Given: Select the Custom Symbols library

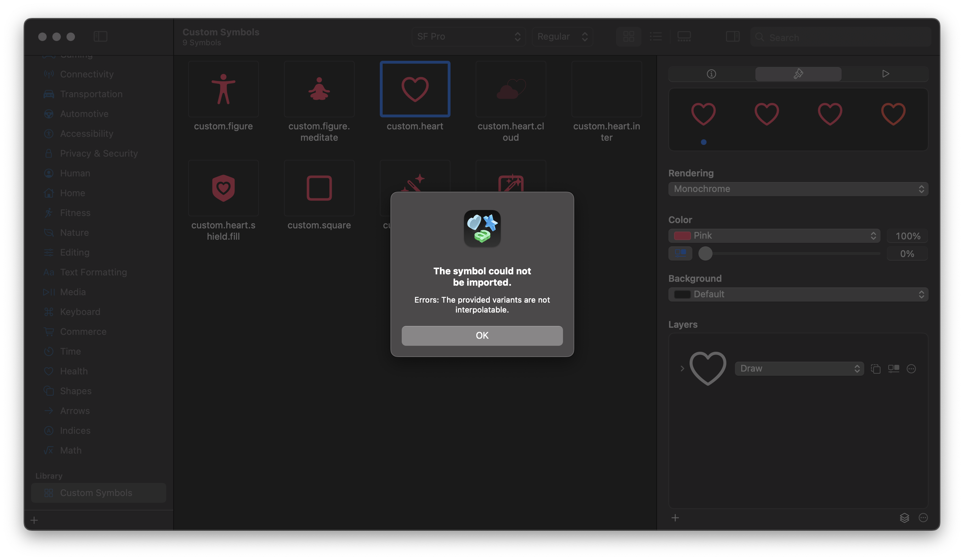Looking at the screenshot, I should coord(95,493).
